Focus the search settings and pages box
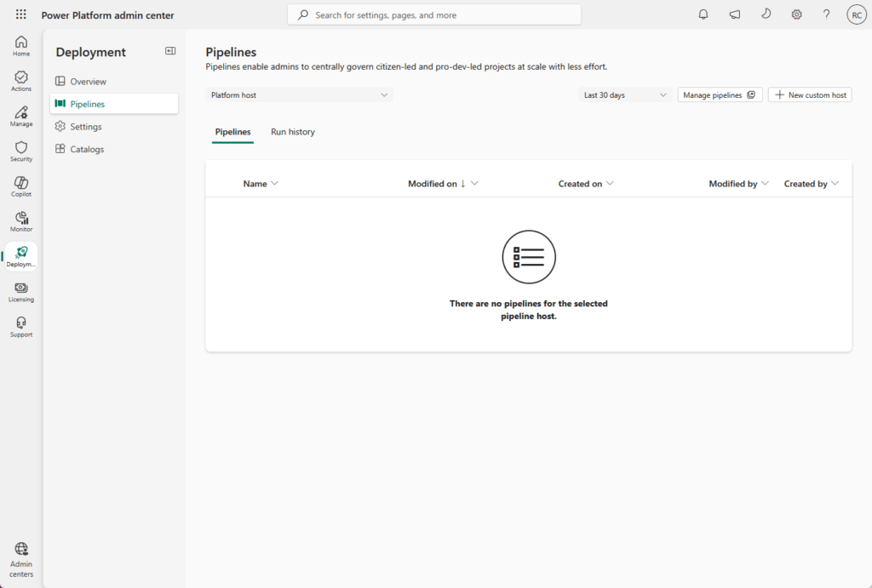Screen dimensions: 872x588 click(434, 15)
